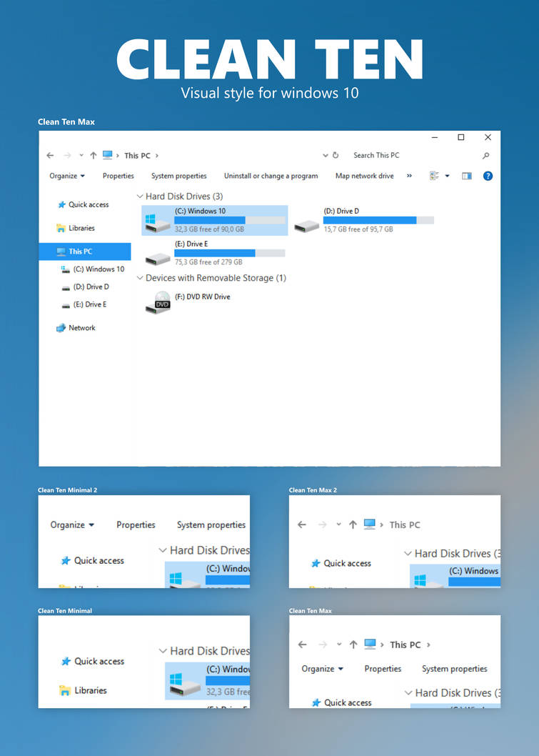Select (D:) Drive D in navigation tree
Image resolution: width=539 pixels, height=756 pixels.
91,287
